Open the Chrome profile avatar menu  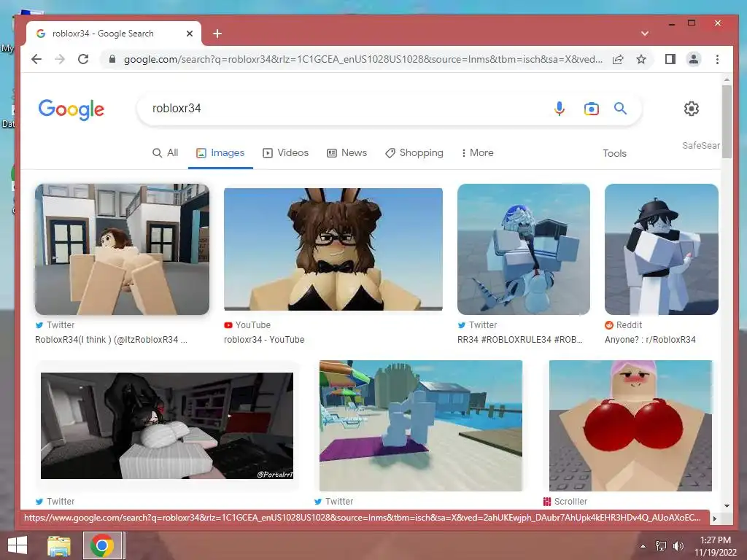(x=694, y=59)
